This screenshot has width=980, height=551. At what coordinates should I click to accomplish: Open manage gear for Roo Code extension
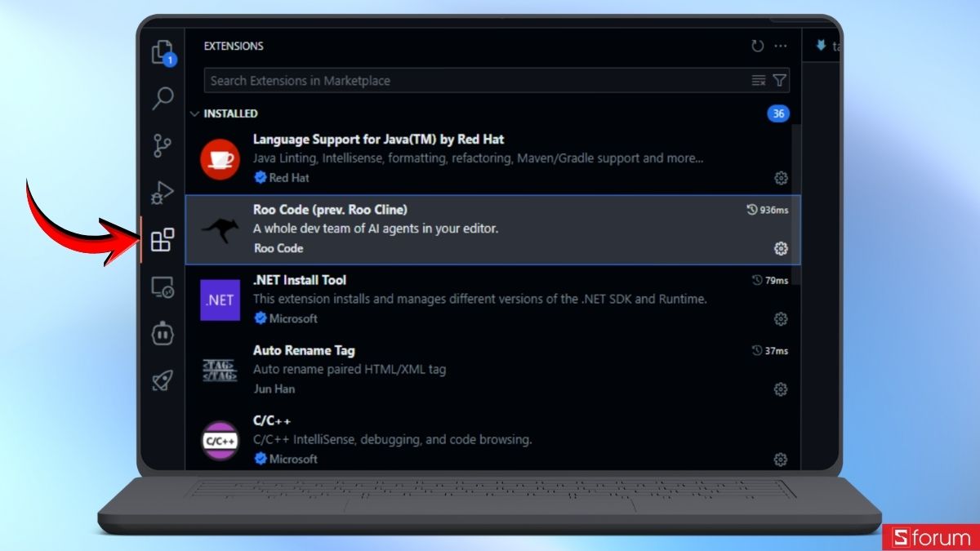[x=781, y=248]
